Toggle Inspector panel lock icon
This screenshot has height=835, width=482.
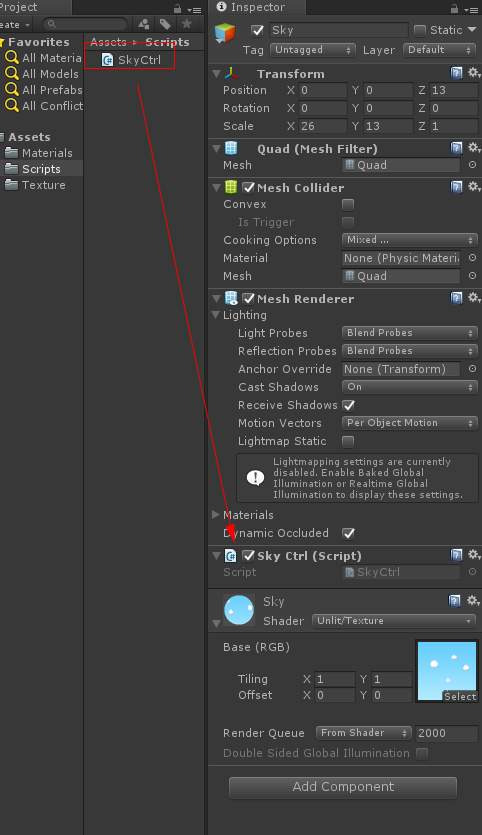454,9
